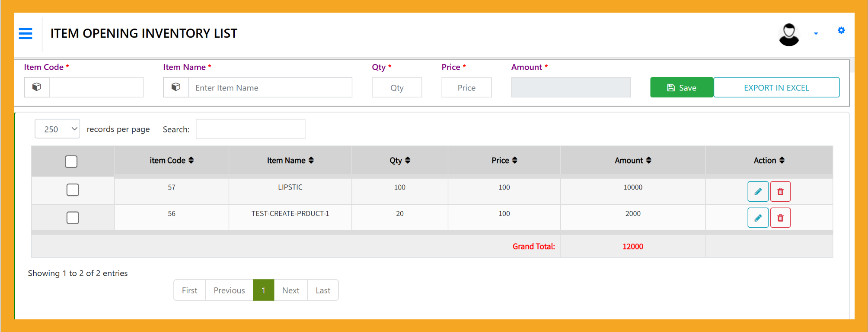Click the Item Code box icon
The width and height of the screenshot is (868, 332).
pos(37,87)
